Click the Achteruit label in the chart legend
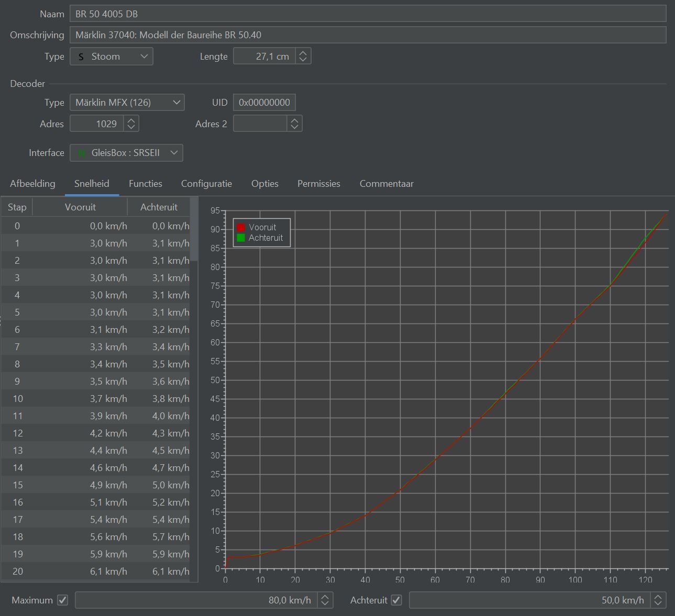This screenshot has width=675, height=616. [265, 238]
